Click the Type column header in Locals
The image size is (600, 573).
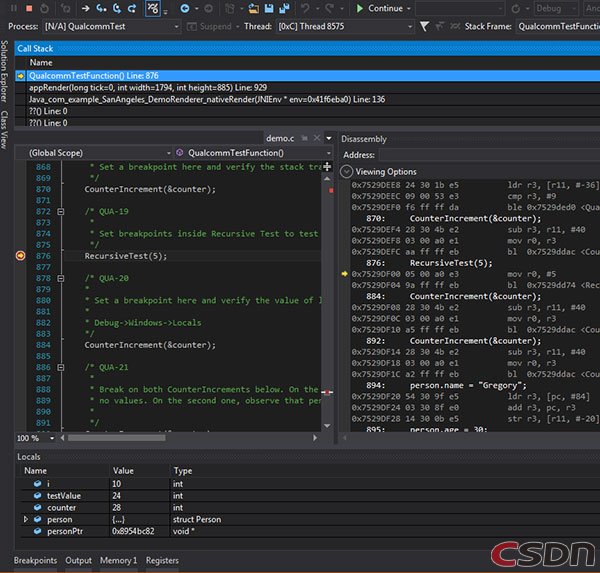(x=183, y=471)
